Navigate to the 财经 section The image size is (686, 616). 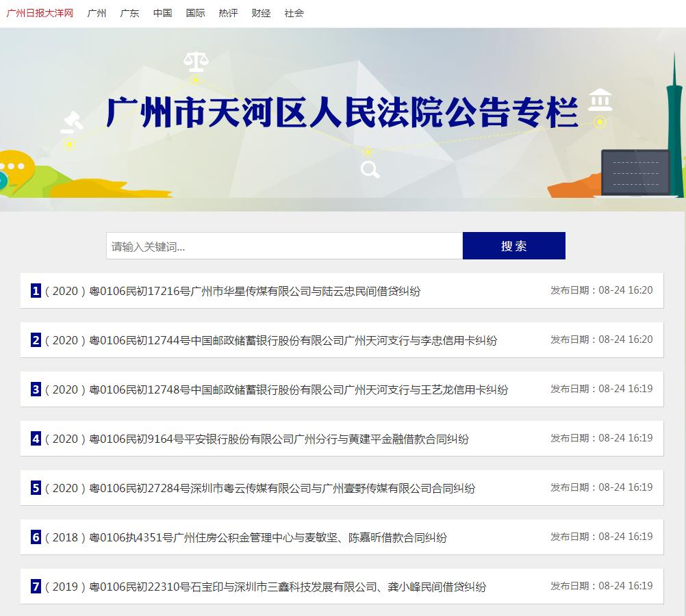tap(261, 13)
